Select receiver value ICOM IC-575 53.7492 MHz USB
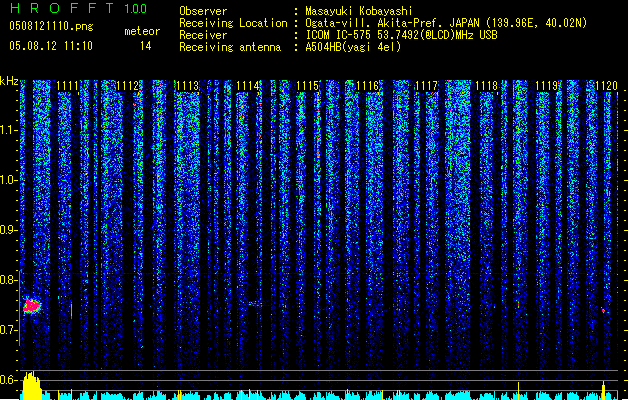629x400 pixels. click(x=402, y=35)
